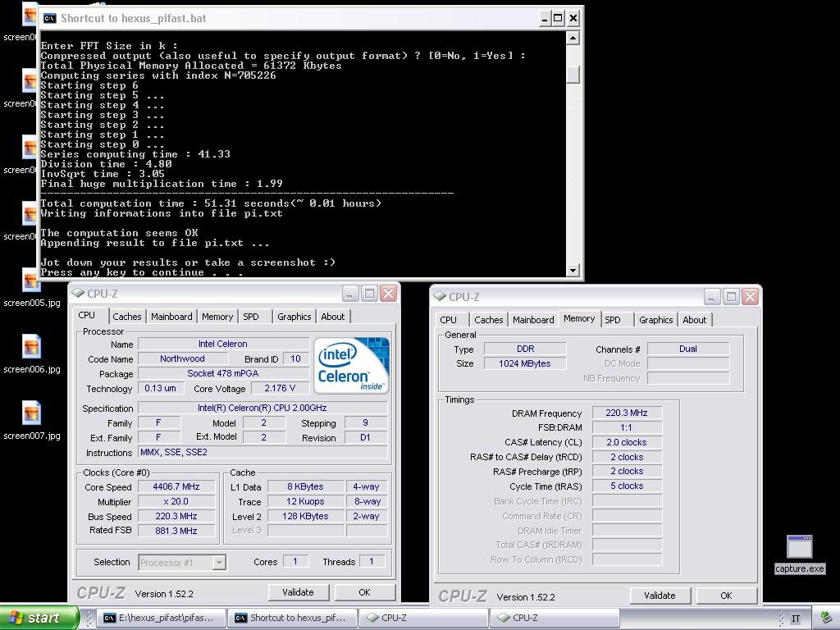The image size is (840, 630).
Task: Click DRAM Frequency value 220.3 MHz
Action: pos(627,413)
